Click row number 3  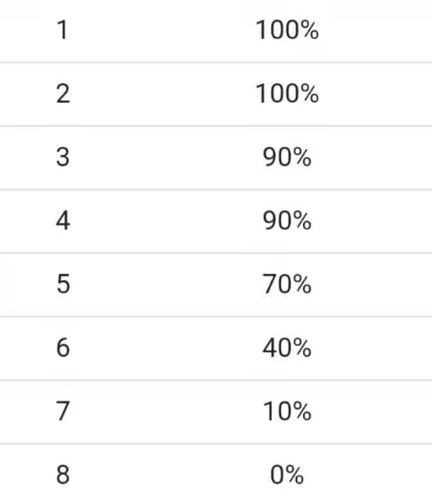(62, 157)
